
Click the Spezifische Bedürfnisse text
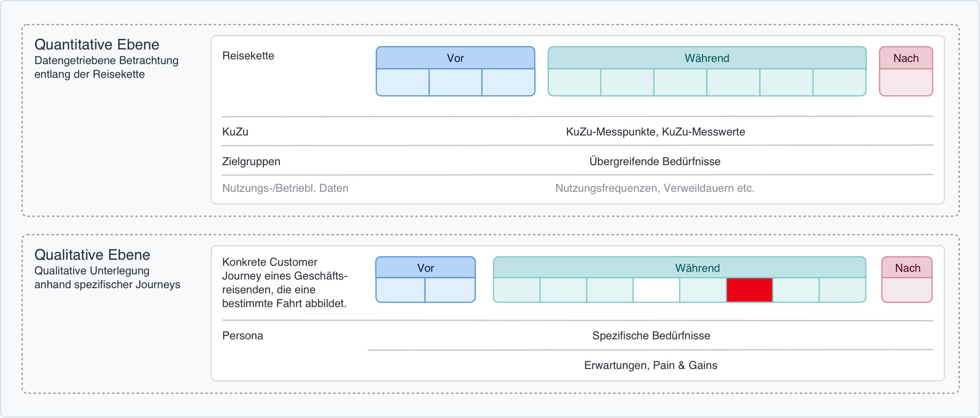click(x=651, y=335)
